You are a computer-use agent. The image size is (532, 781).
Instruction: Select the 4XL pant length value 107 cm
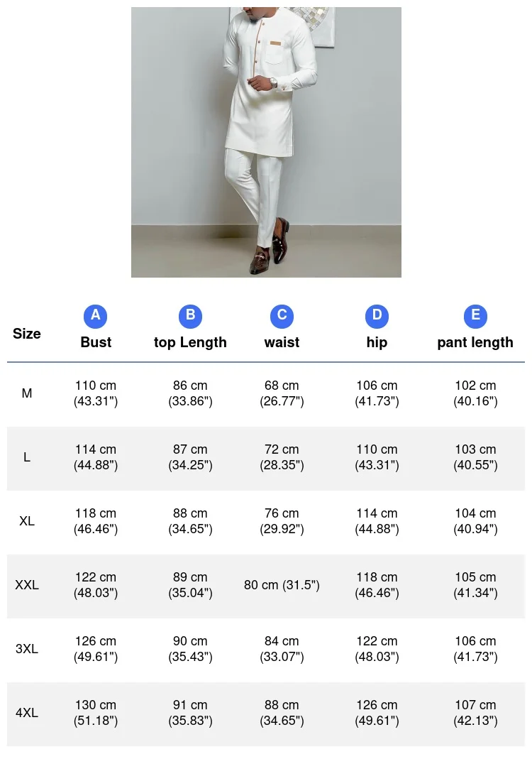pos(475,706)
